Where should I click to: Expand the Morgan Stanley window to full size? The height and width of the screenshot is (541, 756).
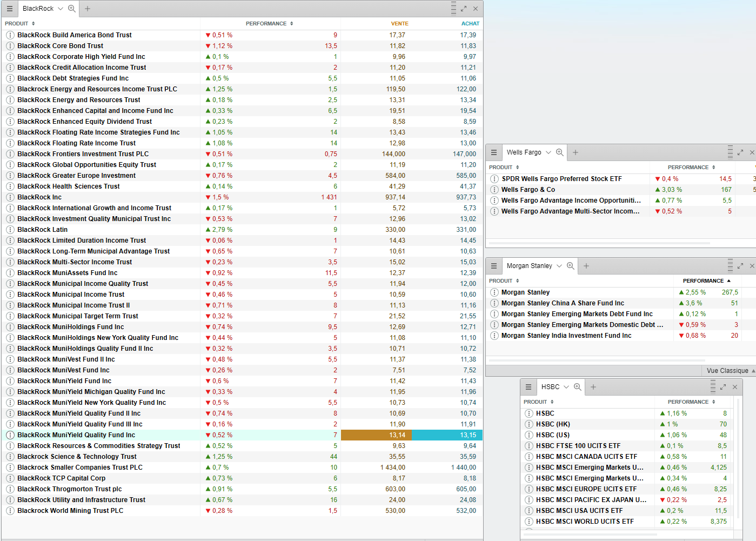pyautogui.click(x=740, y=266)
